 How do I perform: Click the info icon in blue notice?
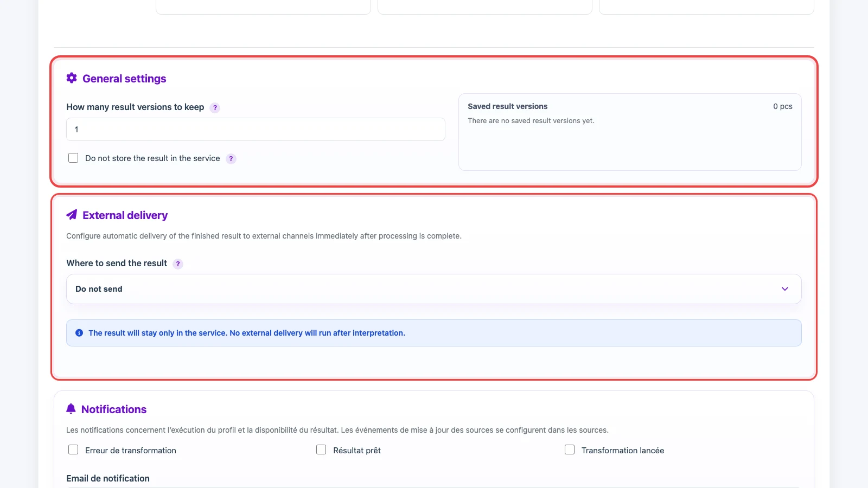tap(79, 333)
